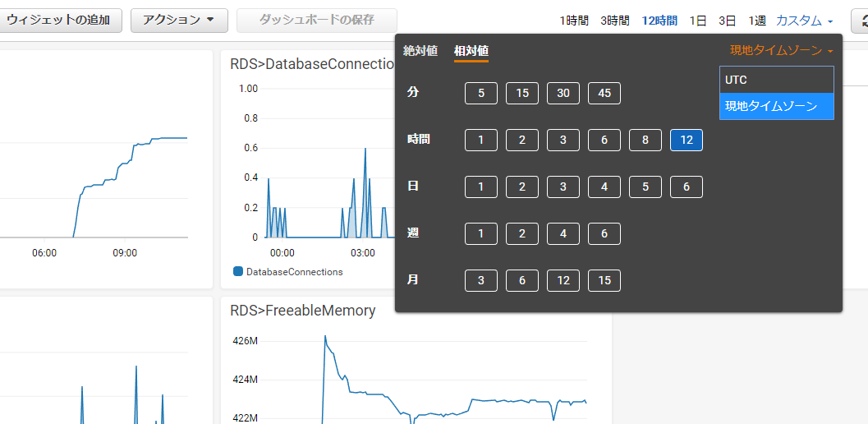Image resolution: width=868 pixels, height=424 pixels.
Task: Select the 3日 time range
Action: 728,21
